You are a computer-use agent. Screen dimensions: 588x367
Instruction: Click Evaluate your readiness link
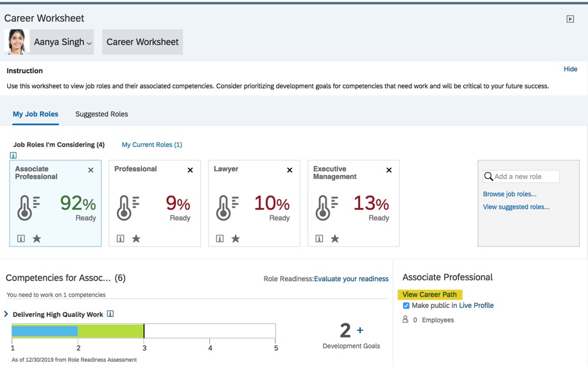click(351, 279)
